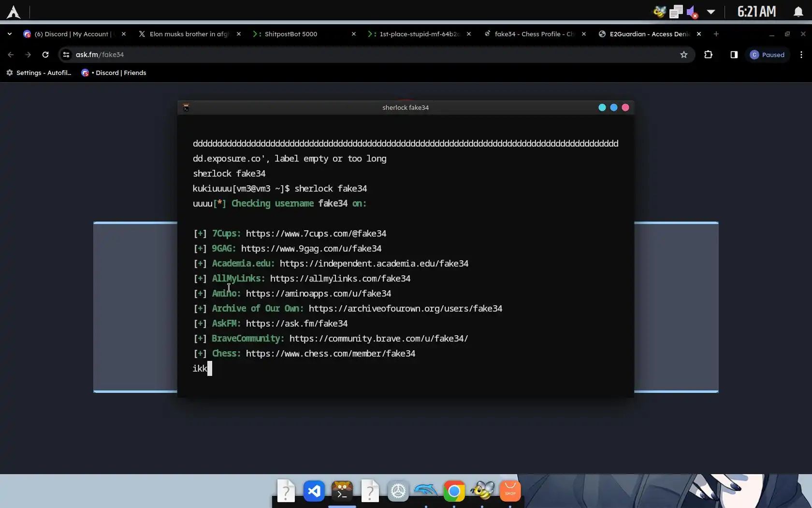The image size is (812, 508).
Task: Click the 'sherlock fake34' command at the vm3 prompt
Action: (331, 189)
